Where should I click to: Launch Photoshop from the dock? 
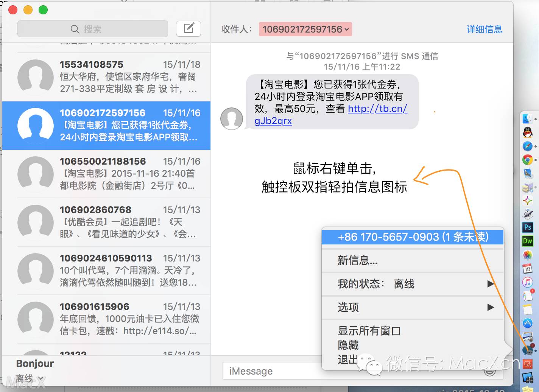pyautogui.click(x=527, y=227)
